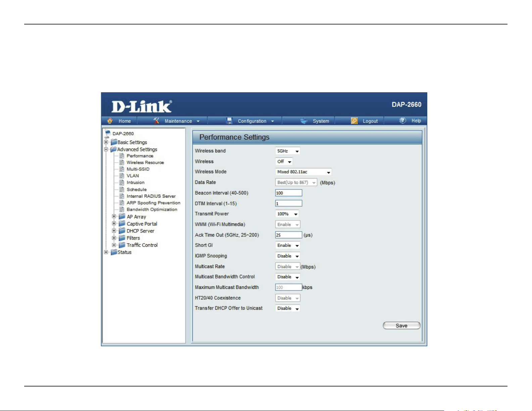
Task: Expand the Traffic Control tree node
Action: tap(114, 245)
